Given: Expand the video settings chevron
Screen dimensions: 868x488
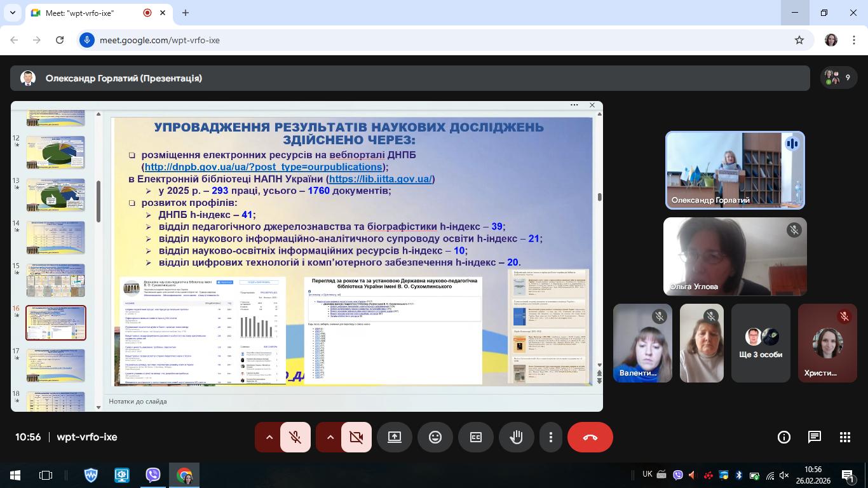Looking at the screenshot, I should [x=330, y=437].
